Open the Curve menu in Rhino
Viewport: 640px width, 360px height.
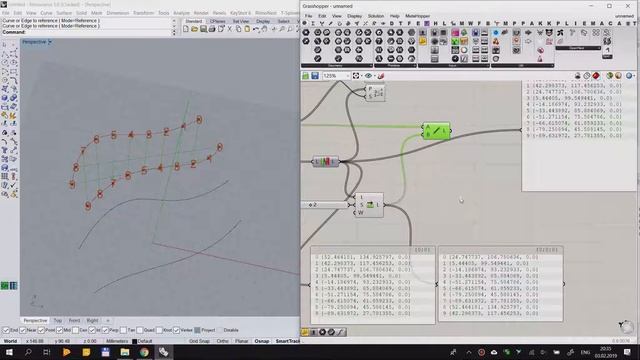coord(46,13)
